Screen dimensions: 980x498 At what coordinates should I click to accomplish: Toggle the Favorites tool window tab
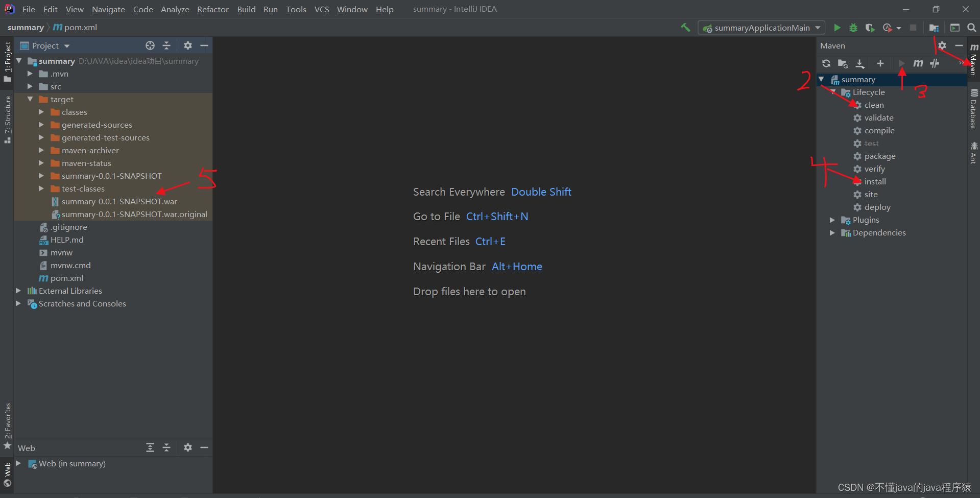(7, 426)
